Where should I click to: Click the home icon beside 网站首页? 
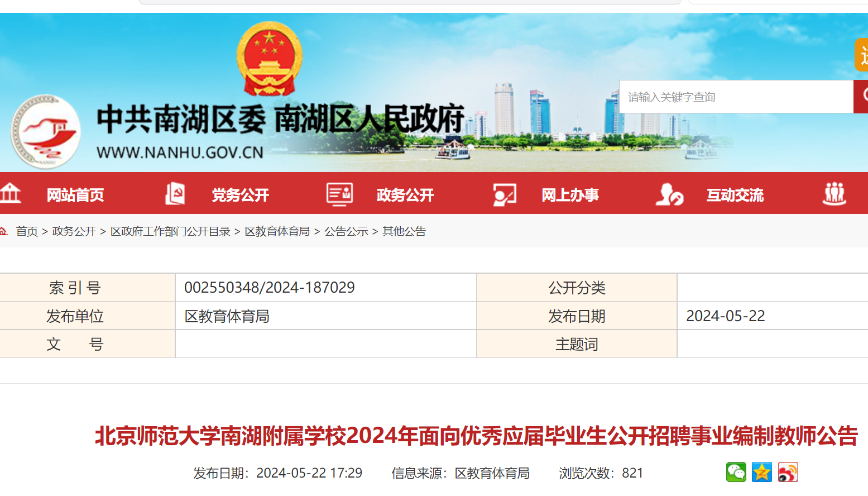click(x=10, y=194)
